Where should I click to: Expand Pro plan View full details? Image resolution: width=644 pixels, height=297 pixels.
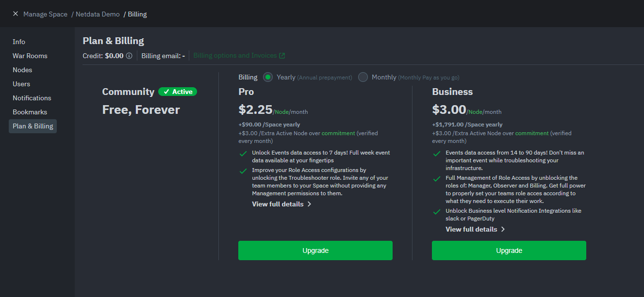pyautogui.click(x=281, y=204)
